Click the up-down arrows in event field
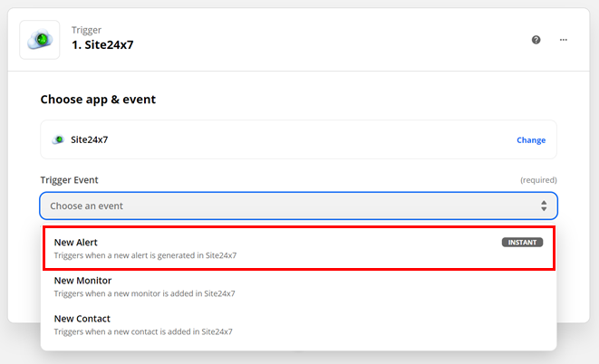 click(x=543, y=206)
